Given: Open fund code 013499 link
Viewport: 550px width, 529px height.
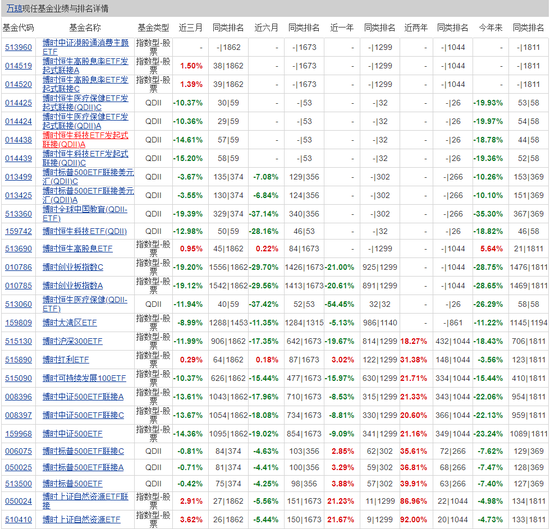Looking at the screenshot, I should coord(19,177).
